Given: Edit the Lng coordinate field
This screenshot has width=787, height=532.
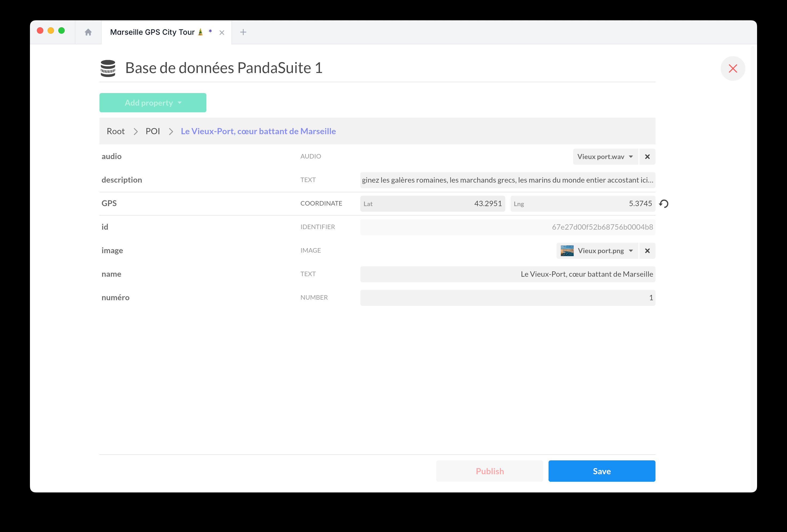Looking at the screenshot, I should [x=582, y=203].
